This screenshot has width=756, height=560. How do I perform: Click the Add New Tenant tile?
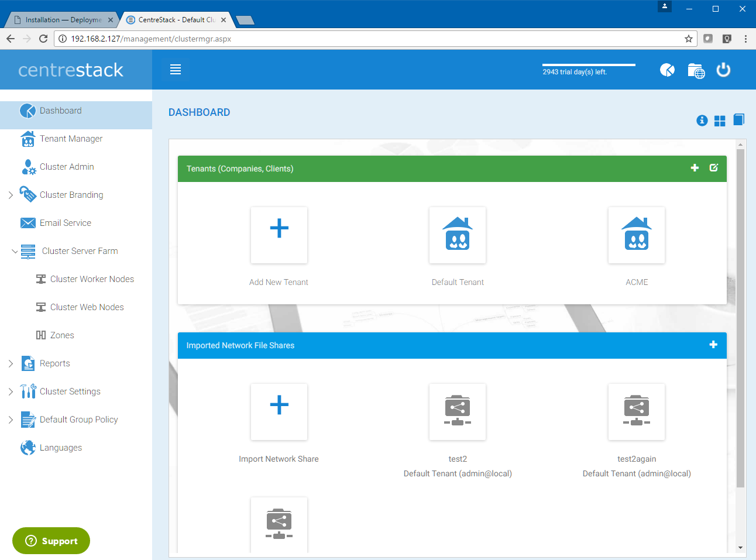(279, 235)
